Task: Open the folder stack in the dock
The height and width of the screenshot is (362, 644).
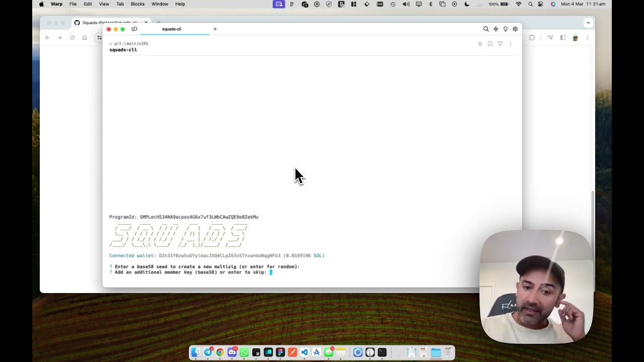Action: point(436,352)
